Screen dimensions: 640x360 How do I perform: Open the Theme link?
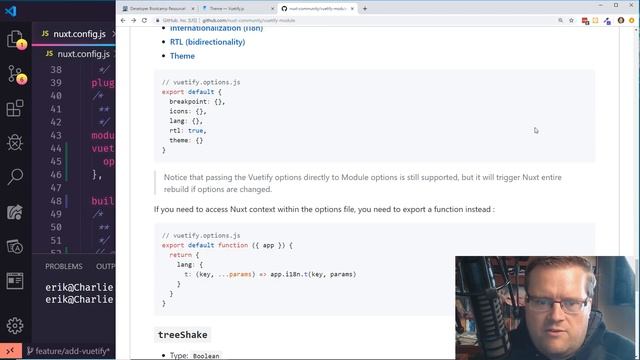pos(182,56)
